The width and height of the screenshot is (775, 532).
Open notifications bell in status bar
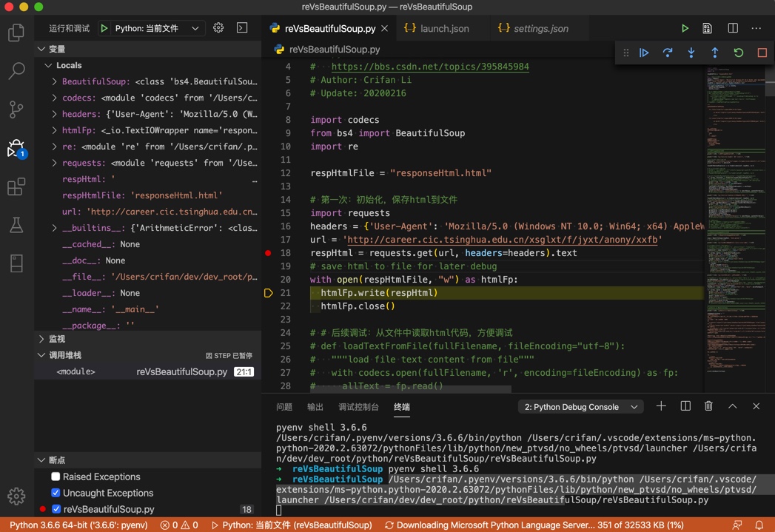click(759, 525)
